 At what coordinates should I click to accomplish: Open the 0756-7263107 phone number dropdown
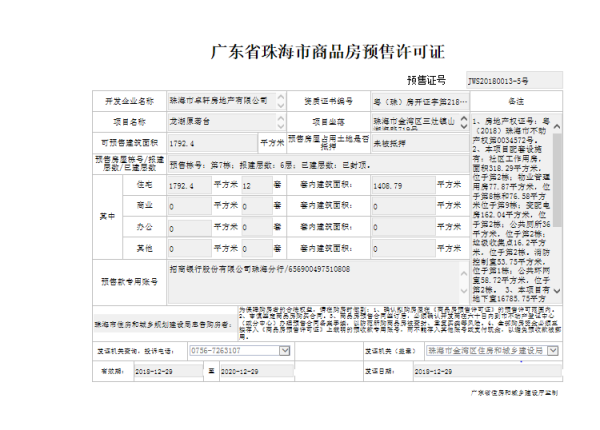(284, 351)
